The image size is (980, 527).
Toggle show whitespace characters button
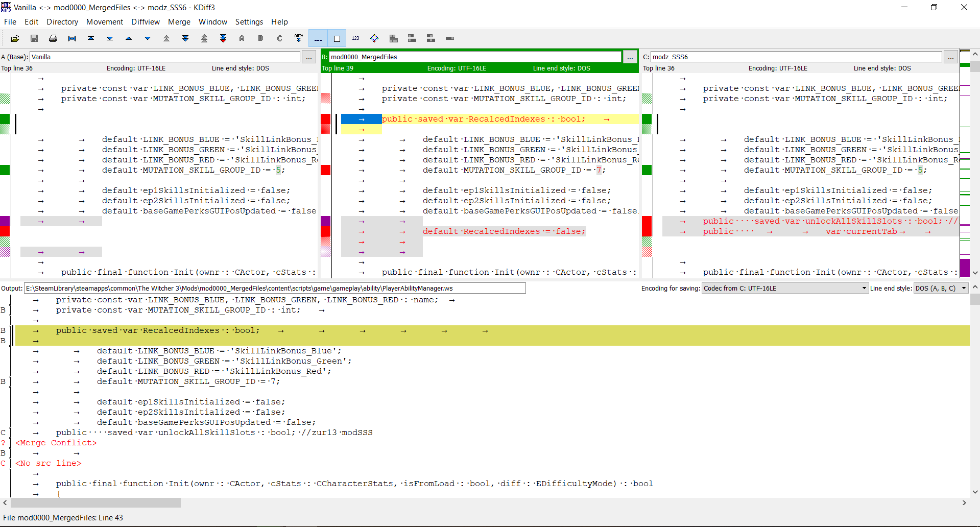[318, 38]
